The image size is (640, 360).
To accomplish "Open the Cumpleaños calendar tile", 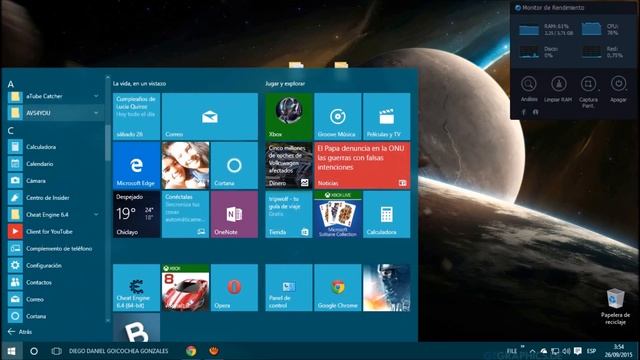I will pyautogui.click(x=136, y=116).
